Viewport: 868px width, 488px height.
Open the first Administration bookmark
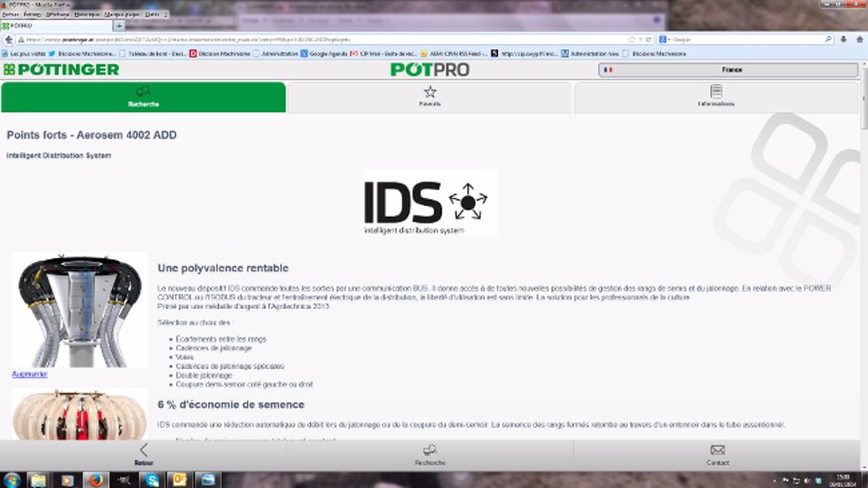[x=275, y=54]
